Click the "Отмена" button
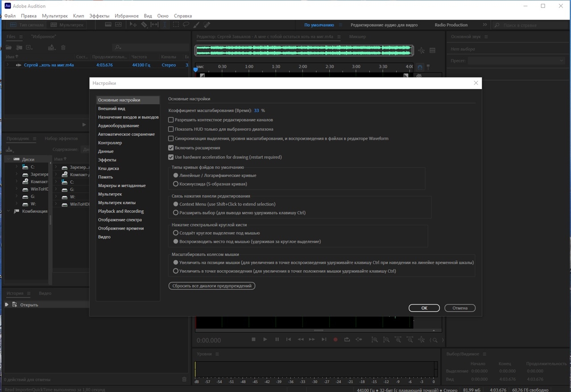Screen dimensions: 571x392 (459, 308)
